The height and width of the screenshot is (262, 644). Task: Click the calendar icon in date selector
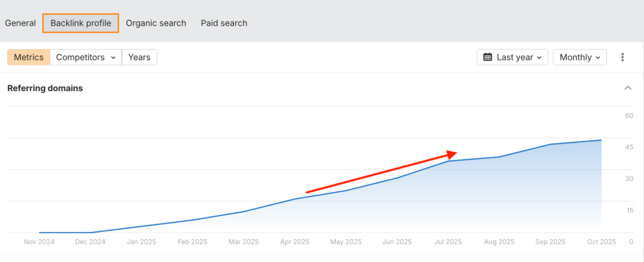coord(487,57)
